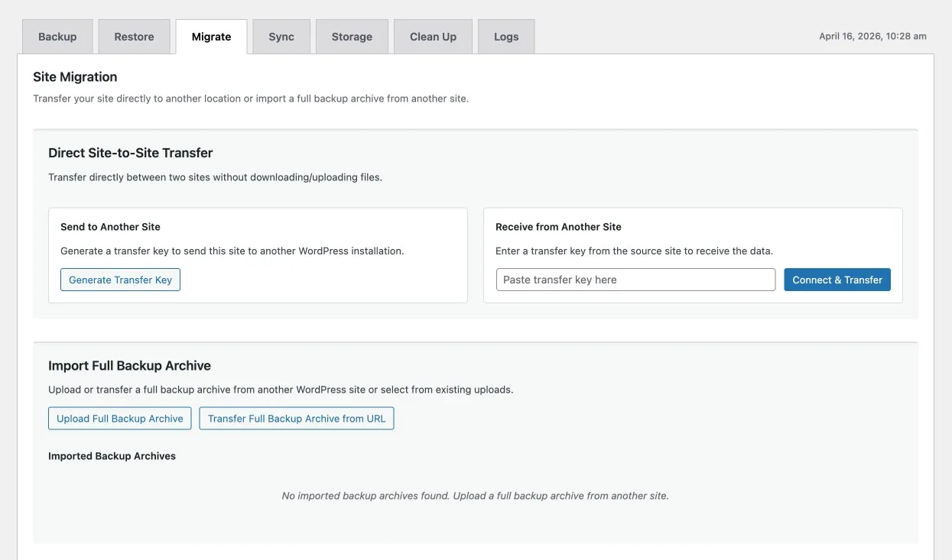Screen dimensions: 952x560
Task: Switch to the Restore tab
Action: 134,37
